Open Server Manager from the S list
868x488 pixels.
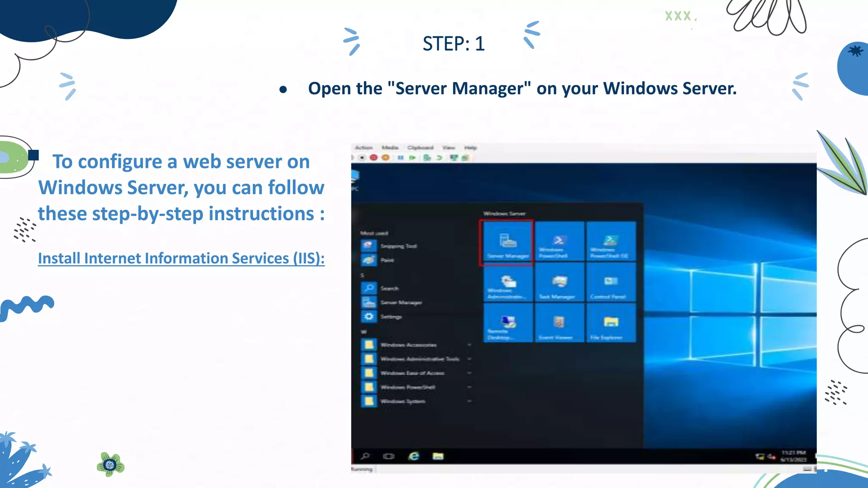click(x=392, y=302)
